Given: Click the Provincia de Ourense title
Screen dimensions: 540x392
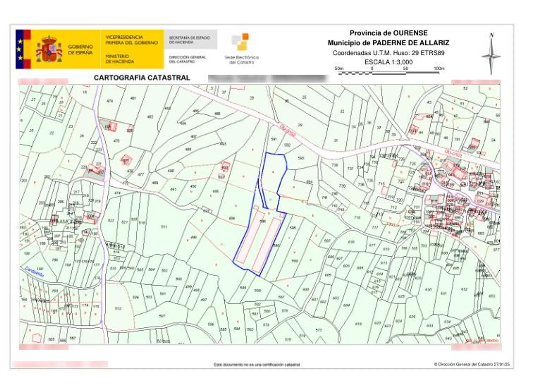Looking at the screenshot, I should pyautogui.click(x=388, y=33).
